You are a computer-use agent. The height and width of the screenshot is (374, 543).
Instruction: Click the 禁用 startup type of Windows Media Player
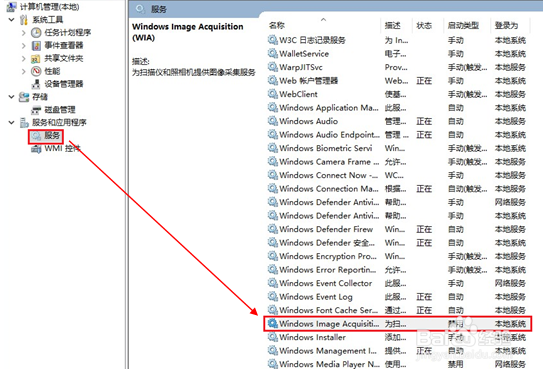(x=456, y=364)
